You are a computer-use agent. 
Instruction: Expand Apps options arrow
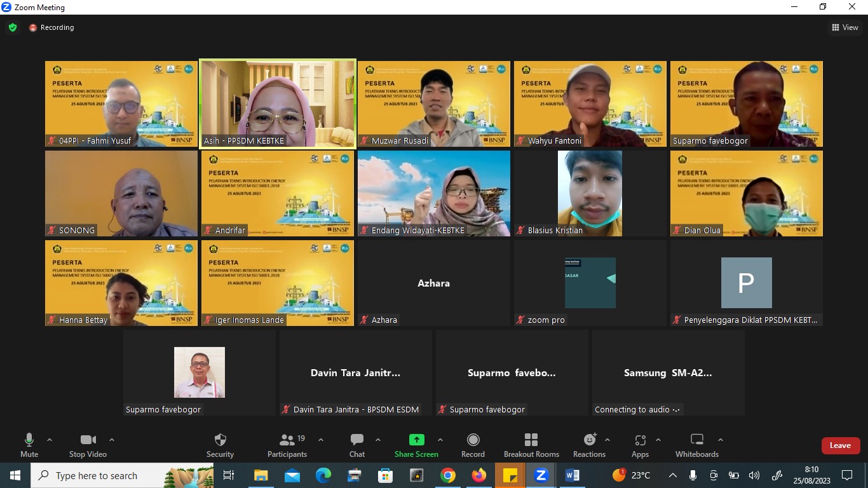click(x=658, y=440)
